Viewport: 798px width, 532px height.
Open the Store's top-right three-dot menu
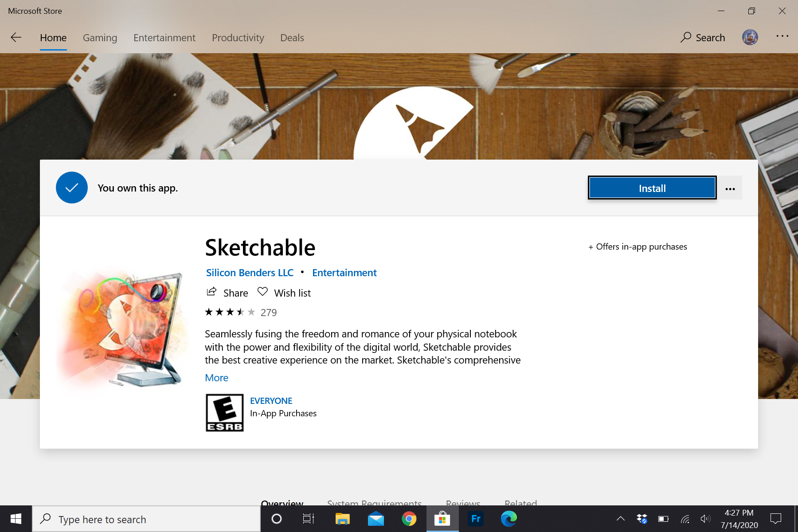tap(782, 36)
